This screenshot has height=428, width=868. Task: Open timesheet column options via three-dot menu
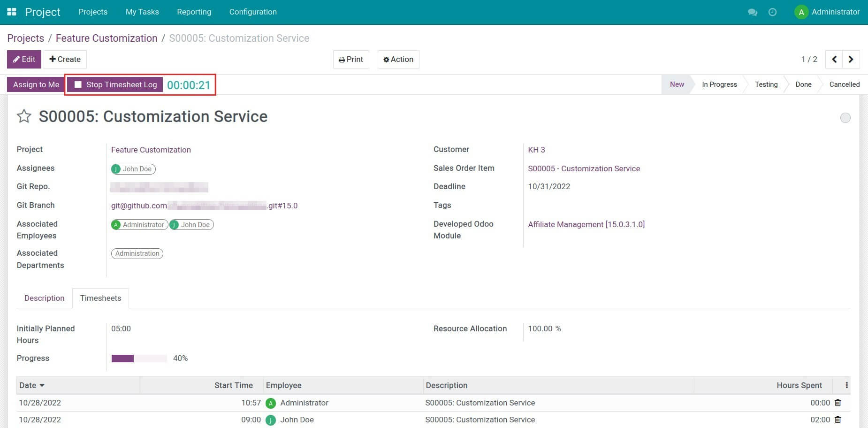tap(847, 385)
